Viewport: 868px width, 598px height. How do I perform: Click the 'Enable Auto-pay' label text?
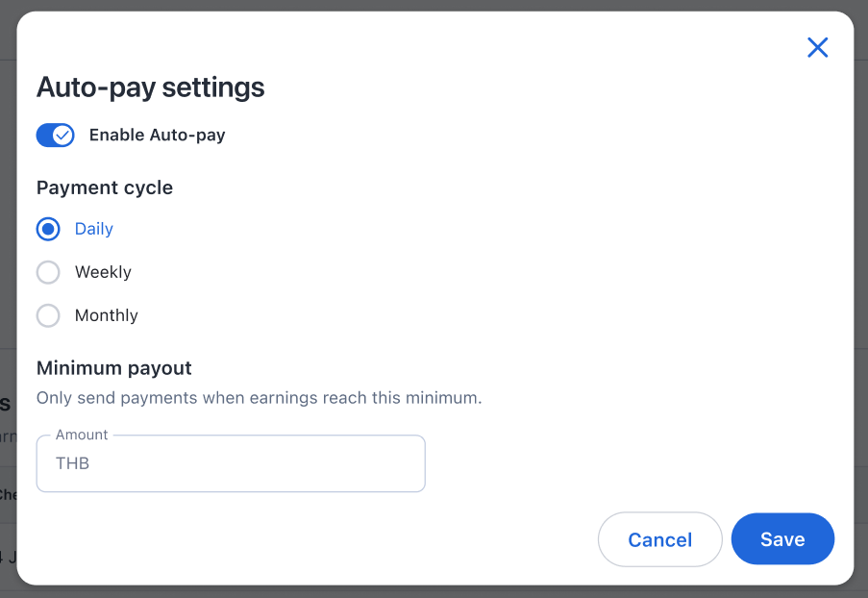157,136
